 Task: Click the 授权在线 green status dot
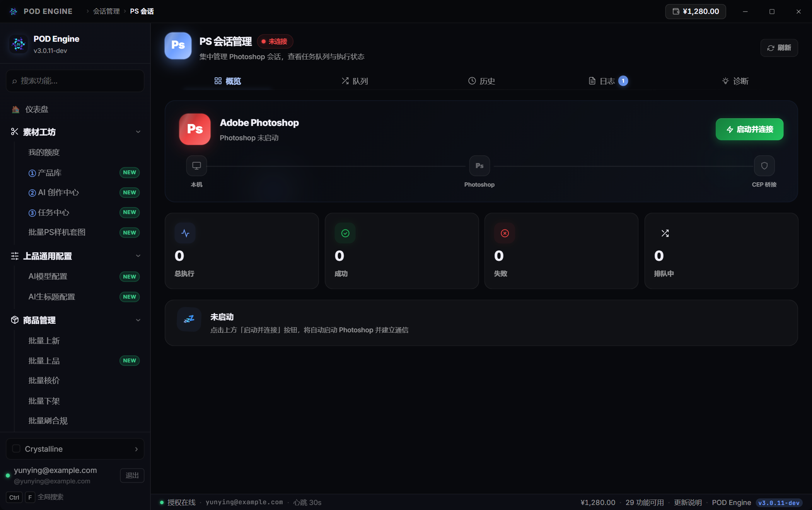click(x=162, y=502)
